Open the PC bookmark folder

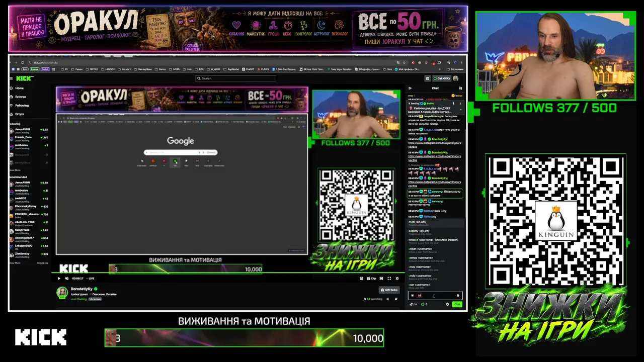[x=65, y=69]
